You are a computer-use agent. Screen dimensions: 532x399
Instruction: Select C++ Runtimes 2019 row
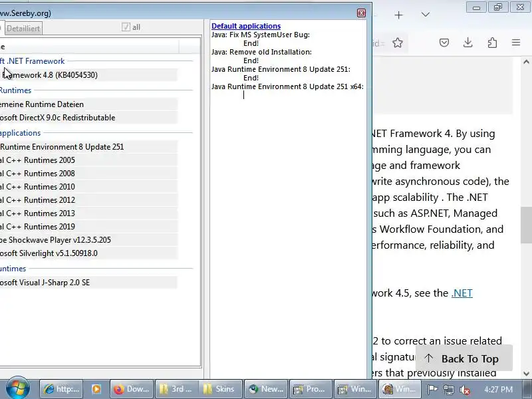[88, 227]
